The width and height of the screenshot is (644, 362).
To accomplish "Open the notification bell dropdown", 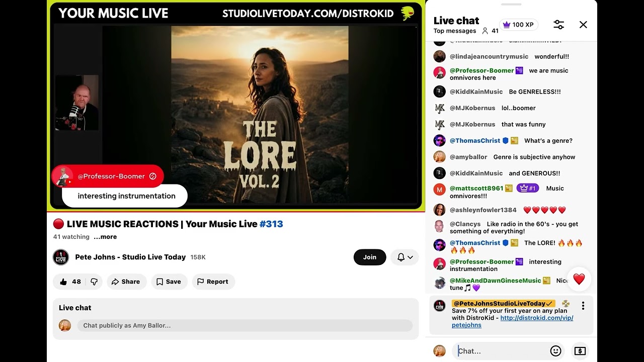I will point(405,257).
